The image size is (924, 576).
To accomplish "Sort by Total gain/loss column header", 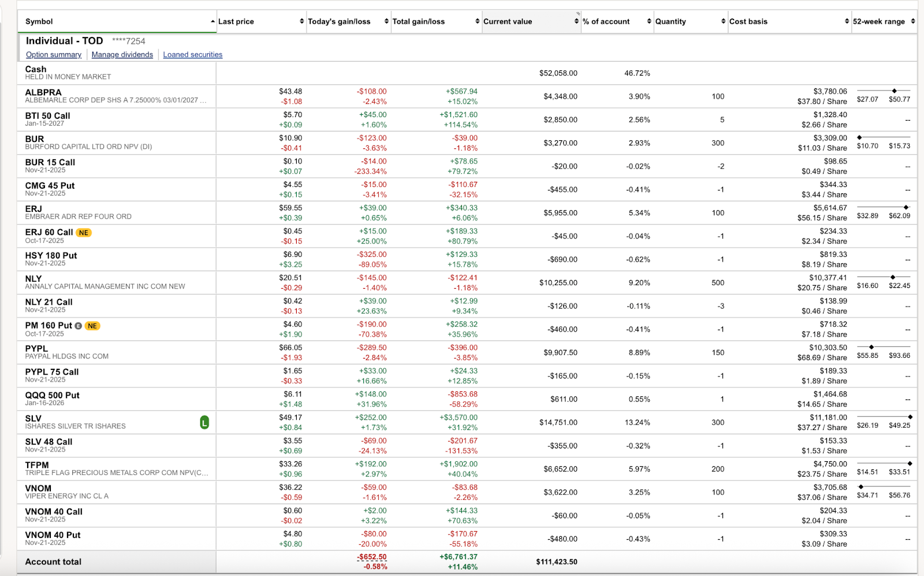I will point(419,21).
